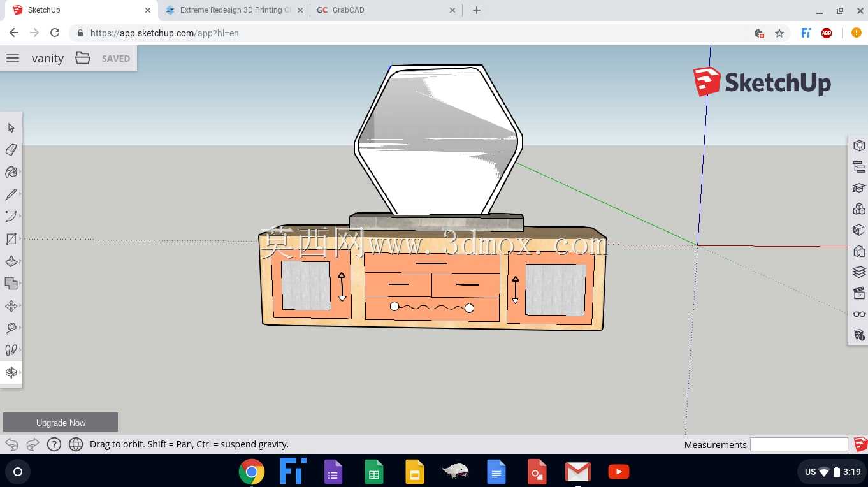Viewport: 868px width, 487px height.
Task: Click the SketchUp logo beside Measurements
Action: [x=860, y=444]
